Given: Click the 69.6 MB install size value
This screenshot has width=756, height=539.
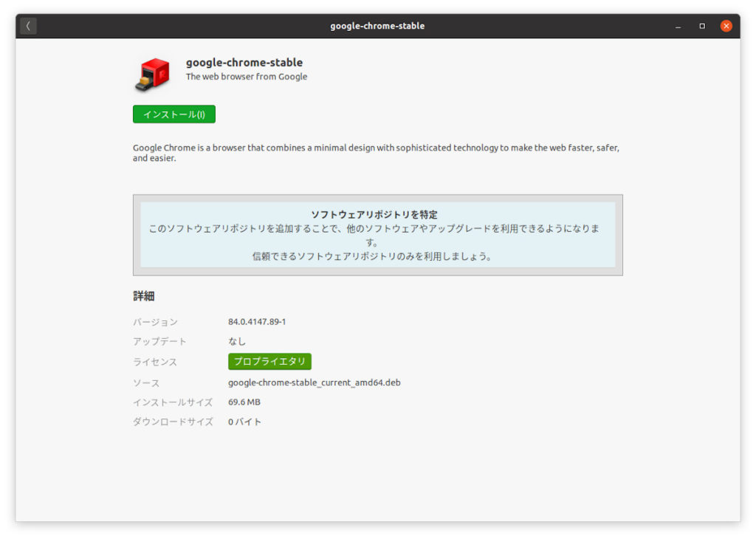Looking at the screenshot, I should [244, 402].
